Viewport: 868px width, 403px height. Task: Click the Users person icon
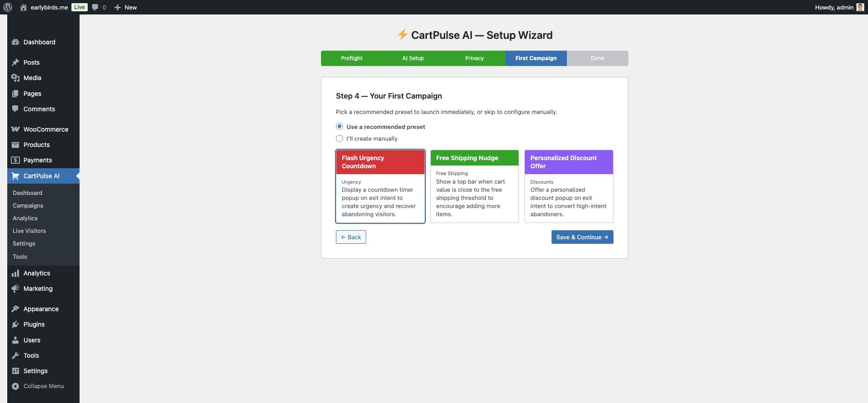[x=15, y=340]
